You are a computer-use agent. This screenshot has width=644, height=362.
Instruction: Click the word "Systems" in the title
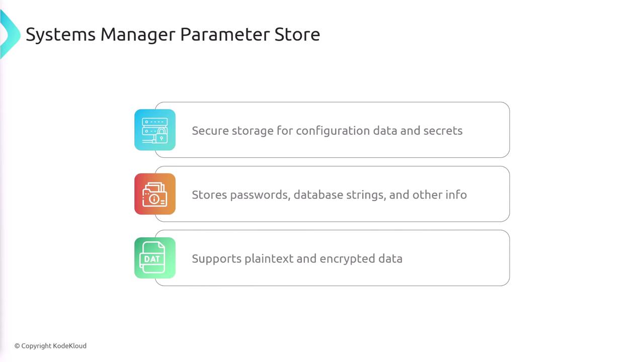[x=60, y=34]
